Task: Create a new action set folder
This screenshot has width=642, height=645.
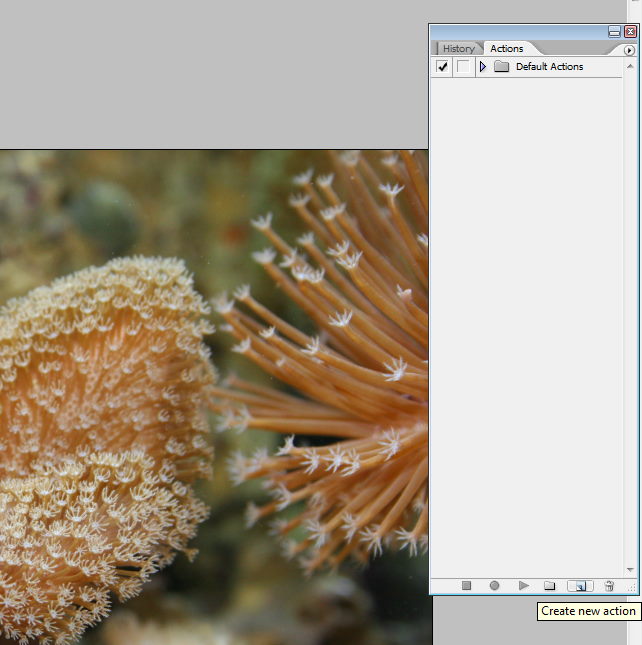Action: [x=549, y=586]
